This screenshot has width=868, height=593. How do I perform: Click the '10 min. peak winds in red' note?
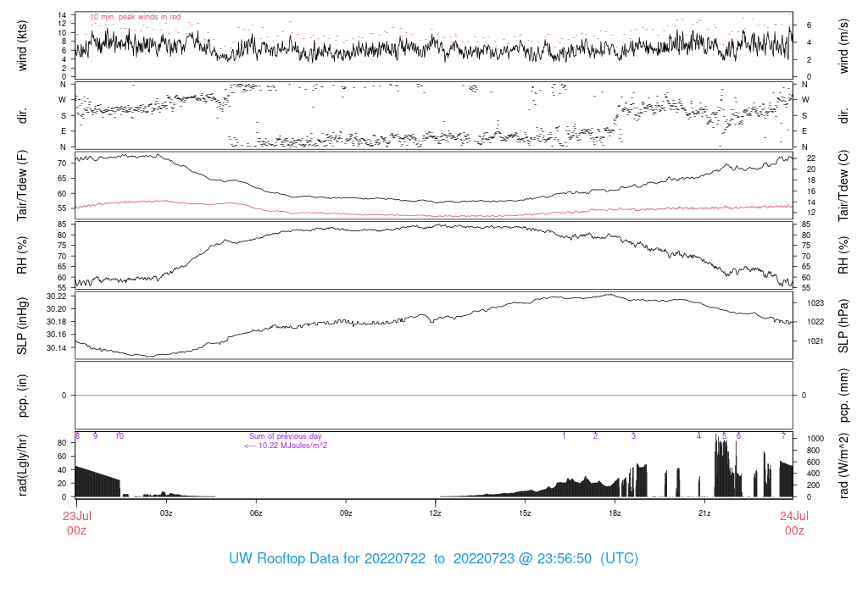pyautogui.click(x=135, y=17)
